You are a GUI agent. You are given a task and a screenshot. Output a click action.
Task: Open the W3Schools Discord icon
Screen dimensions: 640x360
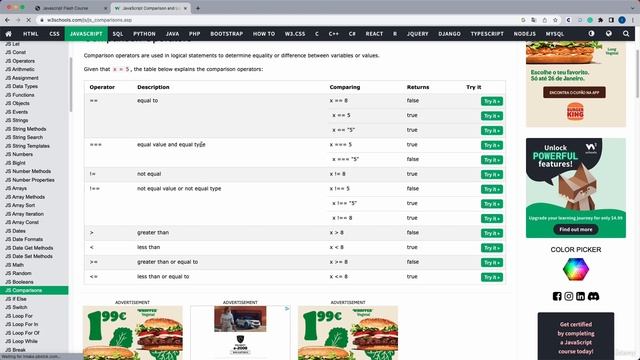pos(593,296)
